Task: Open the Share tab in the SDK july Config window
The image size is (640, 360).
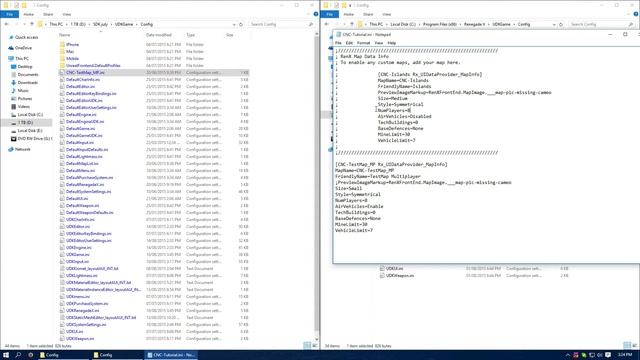Action: pyautogui.click(x=48, y=14)
